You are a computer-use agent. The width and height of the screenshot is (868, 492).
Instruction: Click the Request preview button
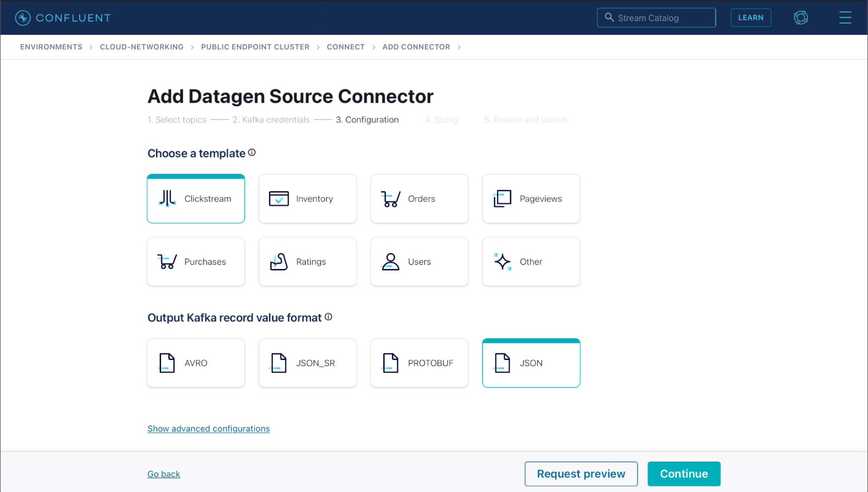pos(581,474)
